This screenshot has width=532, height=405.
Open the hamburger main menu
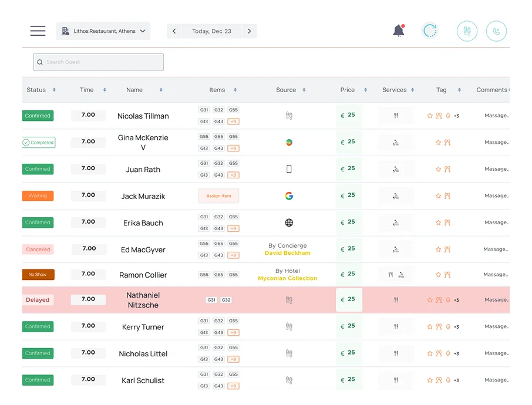click(x=38, y=31)
